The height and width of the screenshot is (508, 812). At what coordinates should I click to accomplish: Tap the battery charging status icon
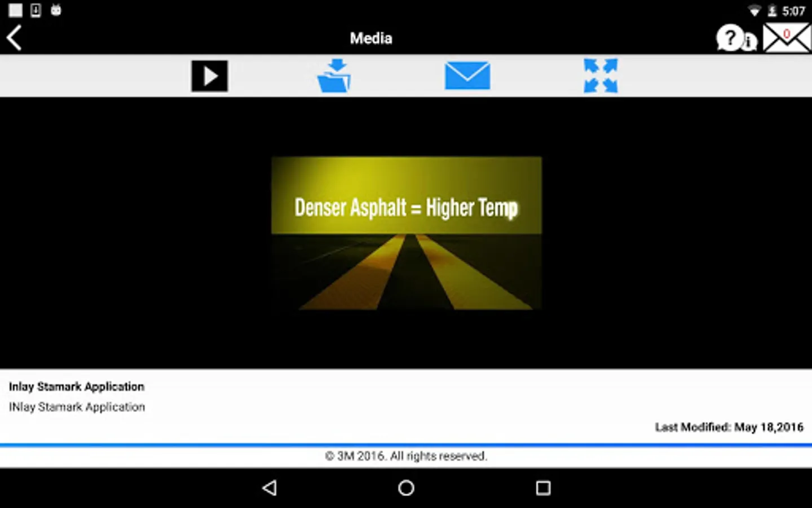(772, 11)
